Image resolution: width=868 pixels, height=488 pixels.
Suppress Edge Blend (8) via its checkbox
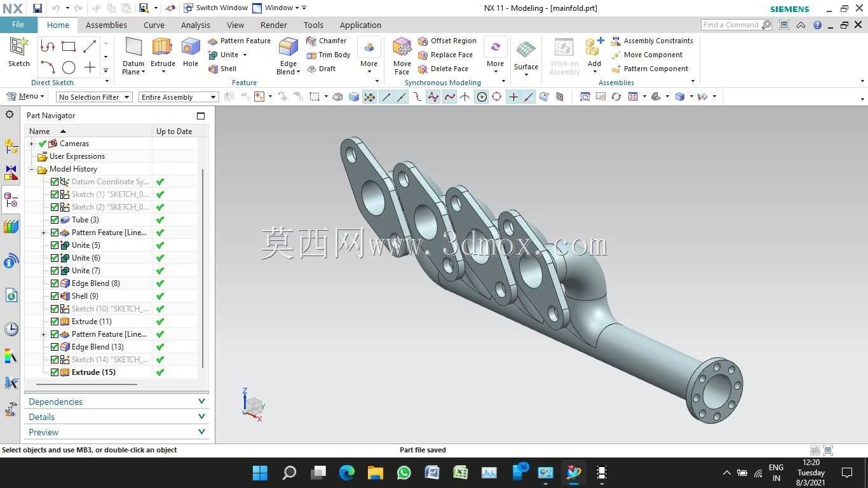coord(55,283)
